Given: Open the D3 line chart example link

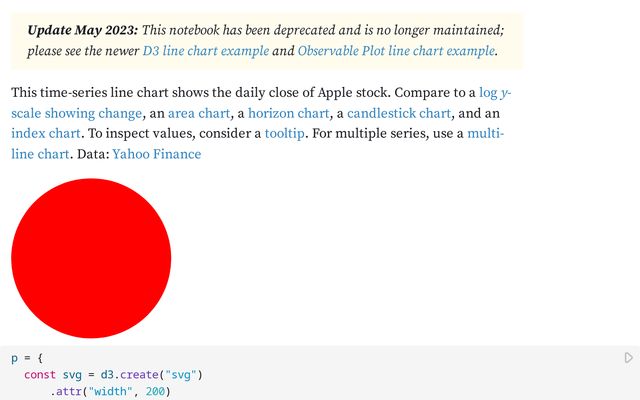Looking at the screenshot, I should click(206, 51).
